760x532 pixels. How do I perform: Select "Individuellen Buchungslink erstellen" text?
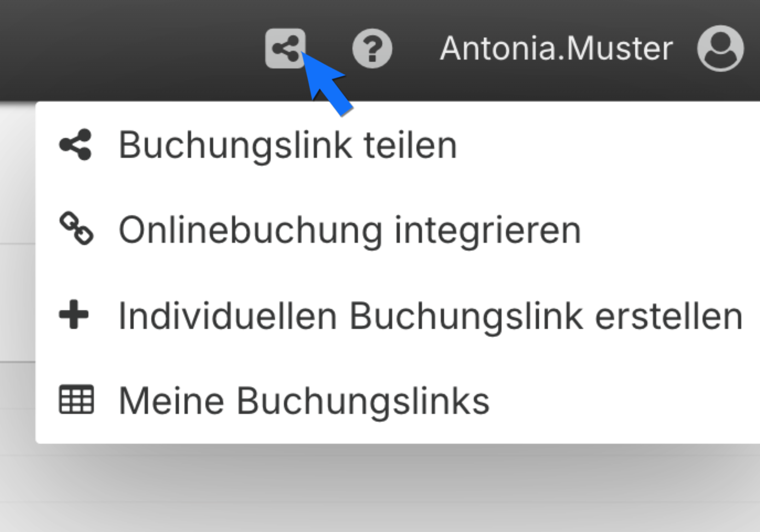[430, 316]
